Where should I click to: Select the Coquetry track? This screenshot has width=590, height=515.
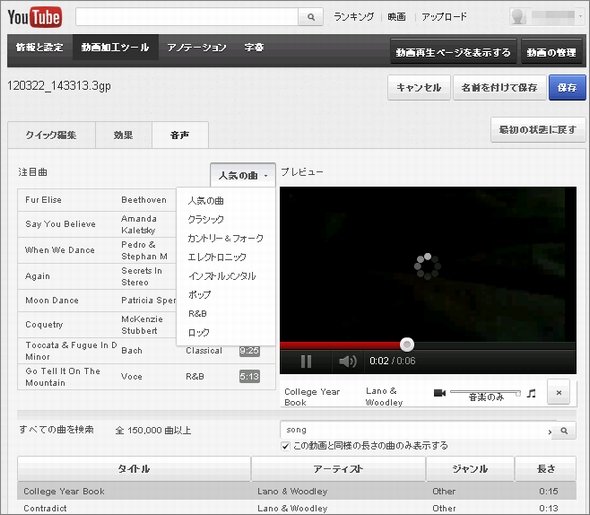click(x=97, y=324)
